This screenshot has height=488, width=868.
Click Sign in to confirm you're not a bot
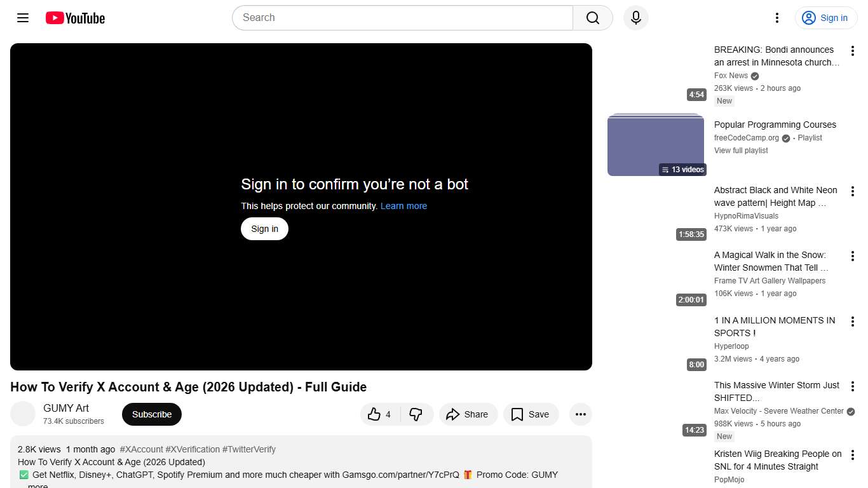coord(264,228)
